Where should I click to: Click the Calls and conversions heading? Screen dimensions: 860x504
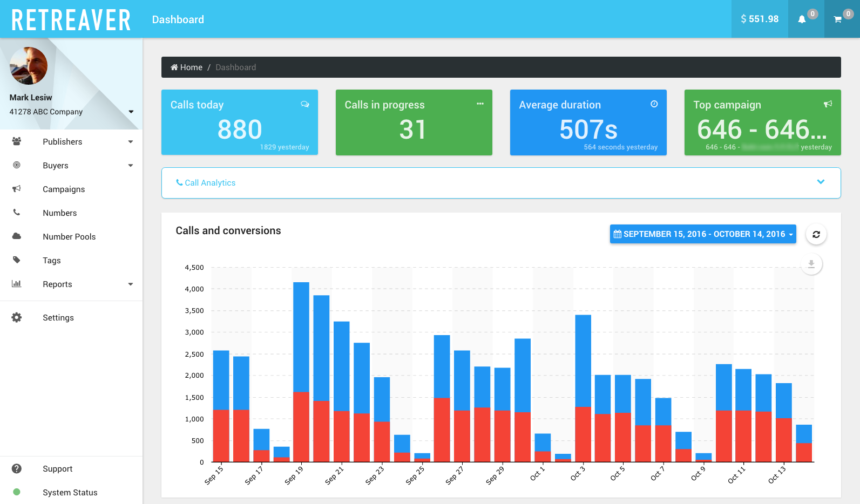(228, 230)
